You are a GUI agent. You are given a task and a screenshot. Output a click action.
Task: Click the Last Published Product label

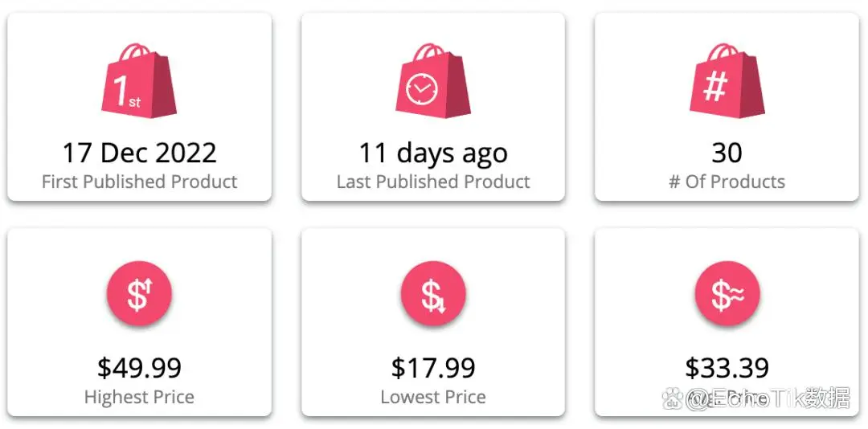click(433, 182)
